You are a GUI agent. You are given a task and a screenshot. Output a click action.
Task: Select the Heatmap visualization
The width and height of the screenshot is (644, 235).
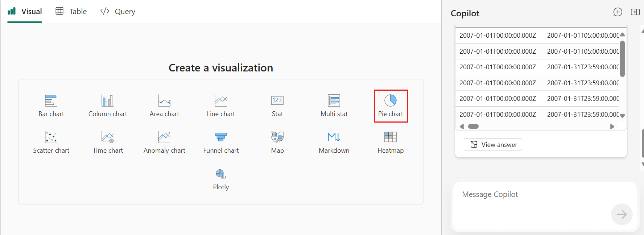point(391,143)
